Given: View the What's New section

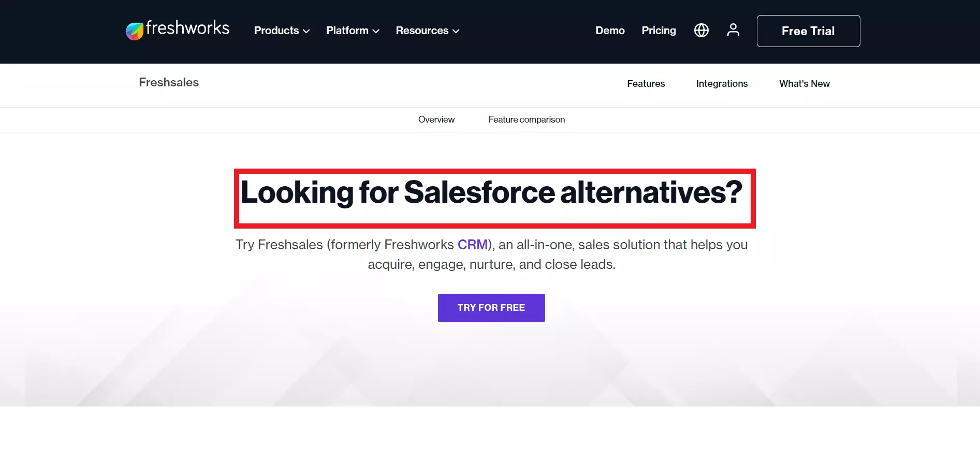Looking at the screenshot, I should (x=804, y=84).
